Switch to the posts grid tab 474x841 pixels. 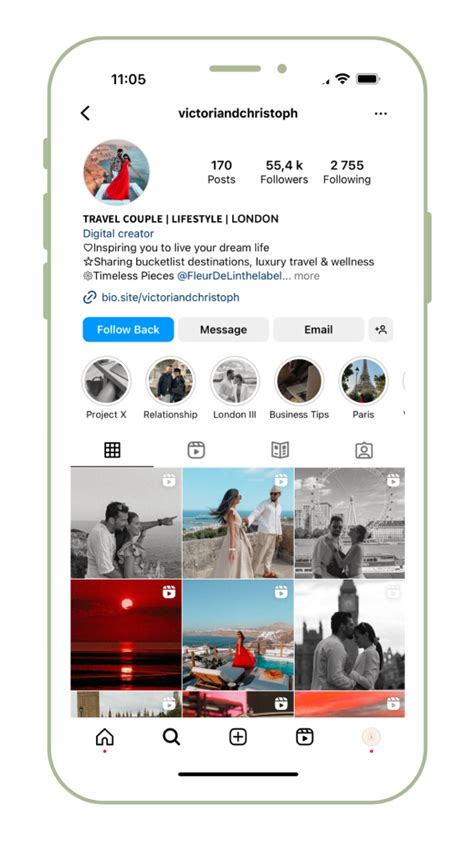coord(112,450)
